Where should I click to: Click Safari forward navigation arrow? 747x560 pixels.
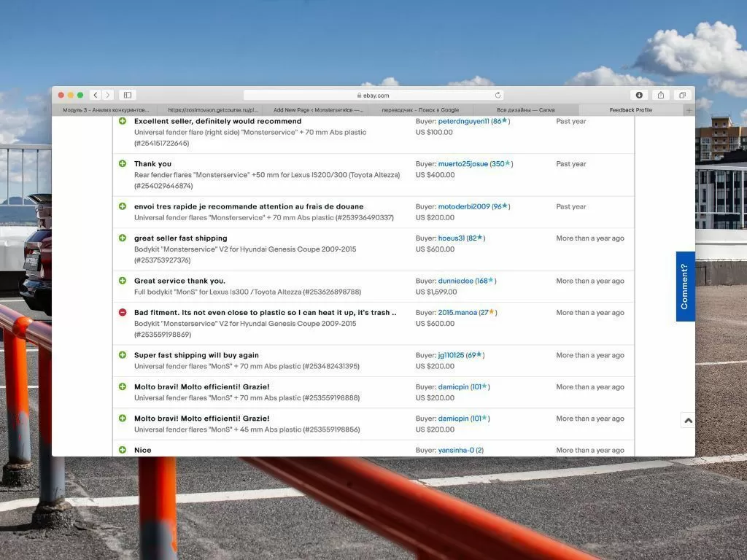(108, 95)
